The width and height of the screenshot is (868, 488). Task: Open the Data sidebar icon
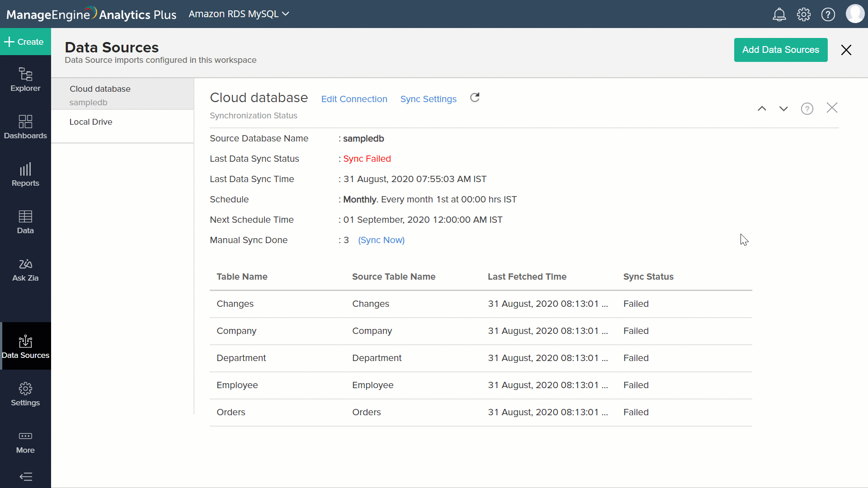[25, 222]
